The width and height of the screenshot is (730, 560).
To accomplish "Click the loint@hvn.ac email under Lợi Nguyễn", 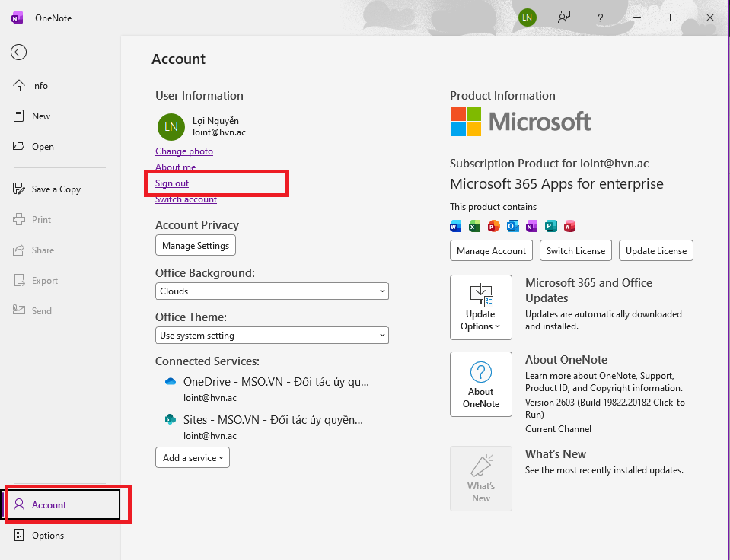I will 219,132.
